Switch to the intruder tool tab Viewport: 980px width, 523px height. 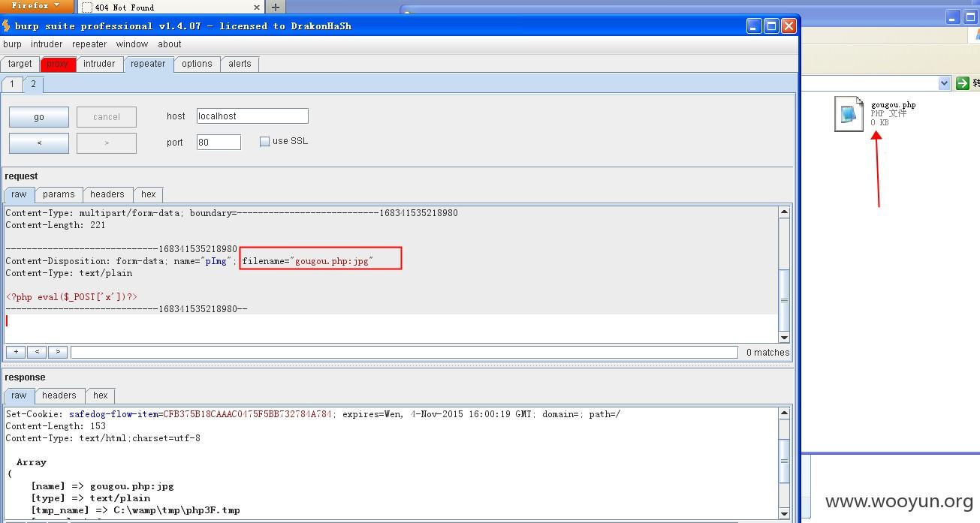tap(99, 64)
